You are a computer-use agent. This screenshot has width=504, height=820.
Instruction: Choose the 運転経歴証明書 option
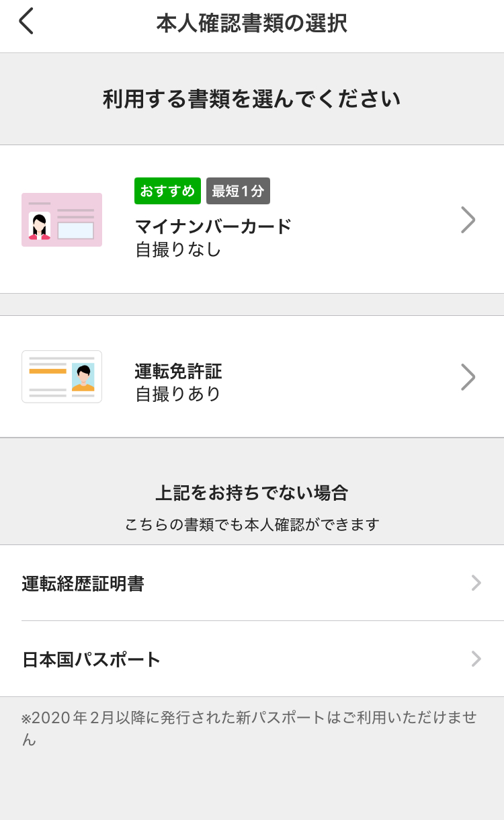[83, 583]
